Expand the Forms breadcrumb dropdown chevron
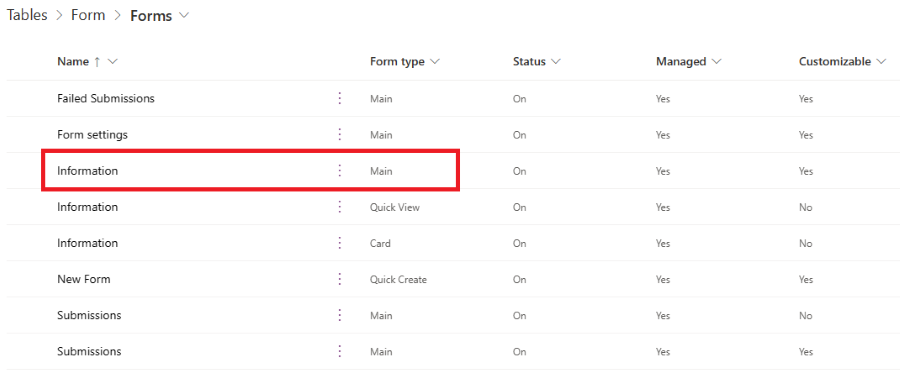The image size is (900, 374). coord(184,16)
